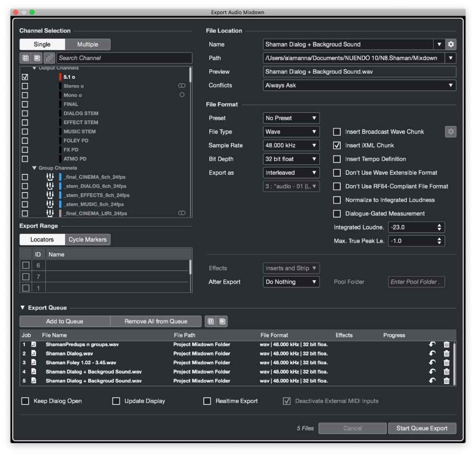Click the link icon beside Search Channel
The height and width of the screenshot is (455, 476).
tap(49, 58)
